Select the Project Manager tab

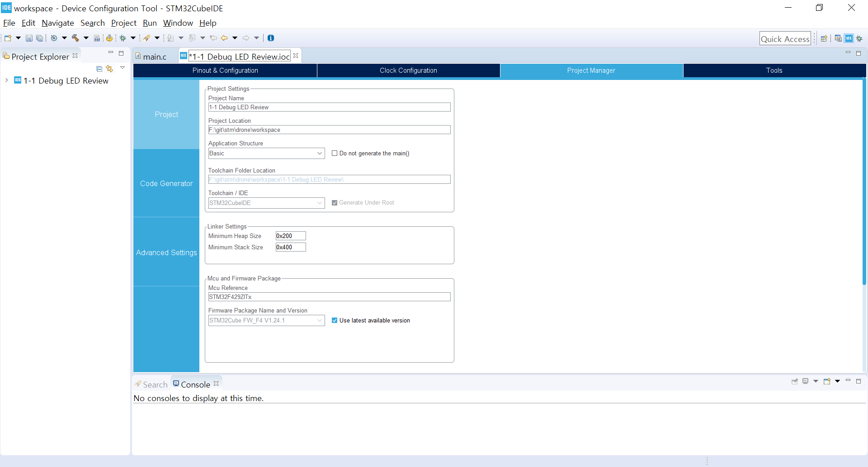591,70
